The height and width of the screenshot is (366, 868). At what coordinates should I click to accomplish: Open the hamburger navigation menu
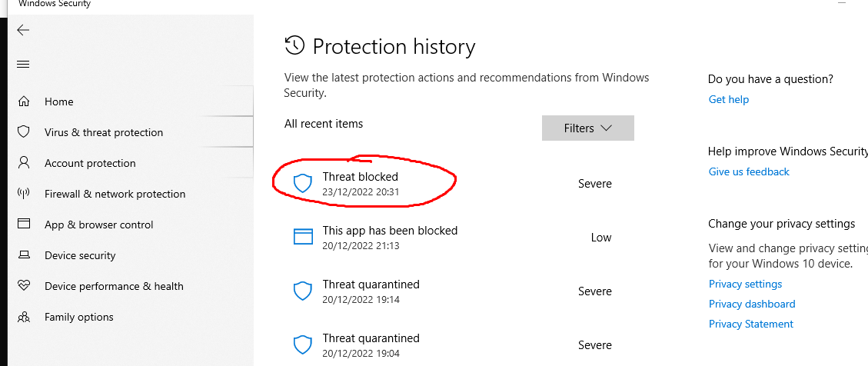[x=23, y=65]
